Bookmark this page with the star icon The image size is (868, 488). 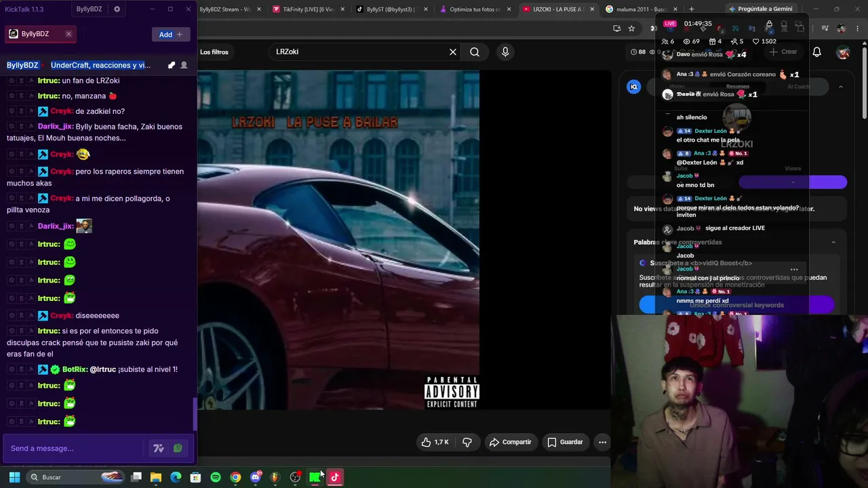click(x=631, y=28)
